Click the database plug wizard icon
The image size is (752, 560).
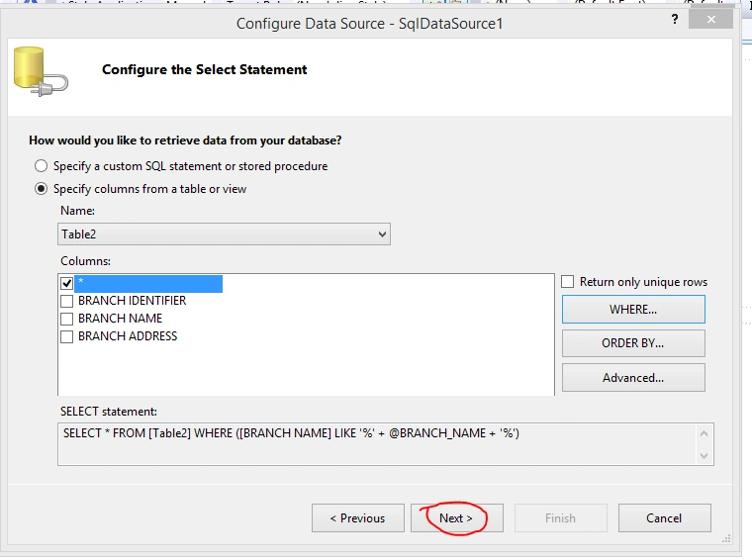(x=41, y=71)
